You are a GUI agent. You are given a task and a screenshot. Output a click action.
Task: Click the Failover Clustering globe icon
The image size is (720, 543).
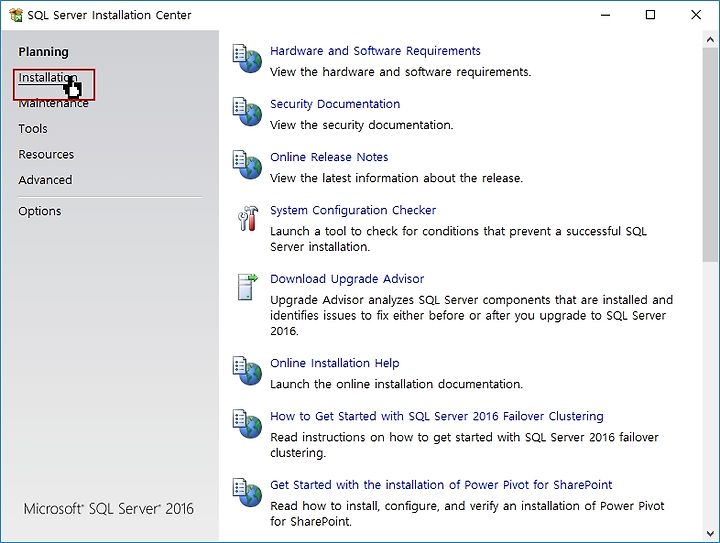[x=247, y=424]
